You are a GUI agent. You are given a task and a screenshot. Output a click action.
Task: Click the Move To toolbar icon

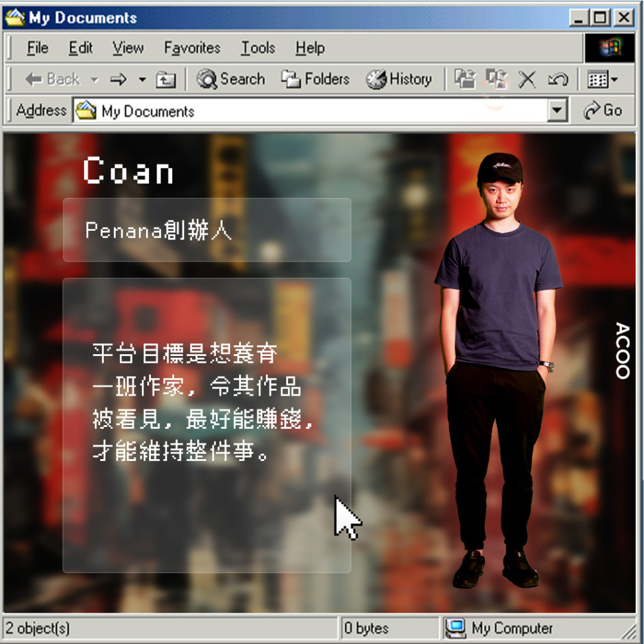click(x=465, y=79)
